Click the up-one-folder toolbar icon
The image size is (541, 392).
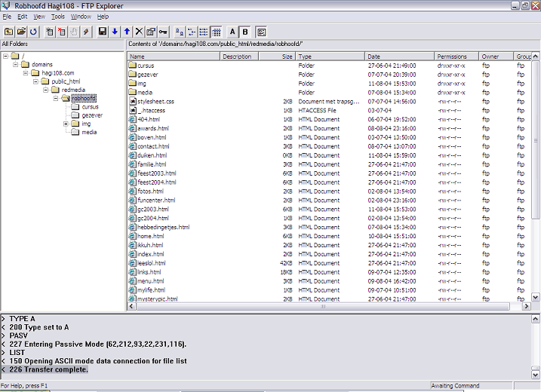pyautogui.click(x=8, y=32)
